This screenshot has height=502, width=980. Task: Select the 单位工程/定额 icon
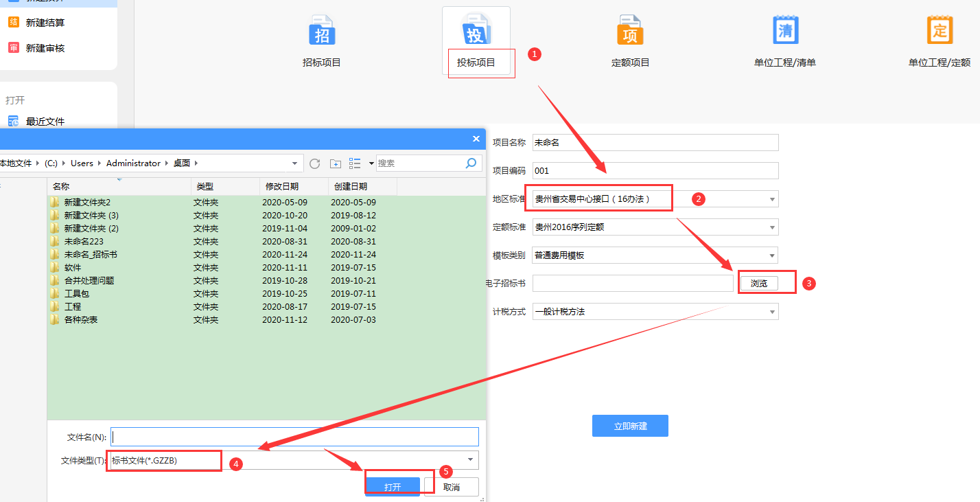point(940,32)
